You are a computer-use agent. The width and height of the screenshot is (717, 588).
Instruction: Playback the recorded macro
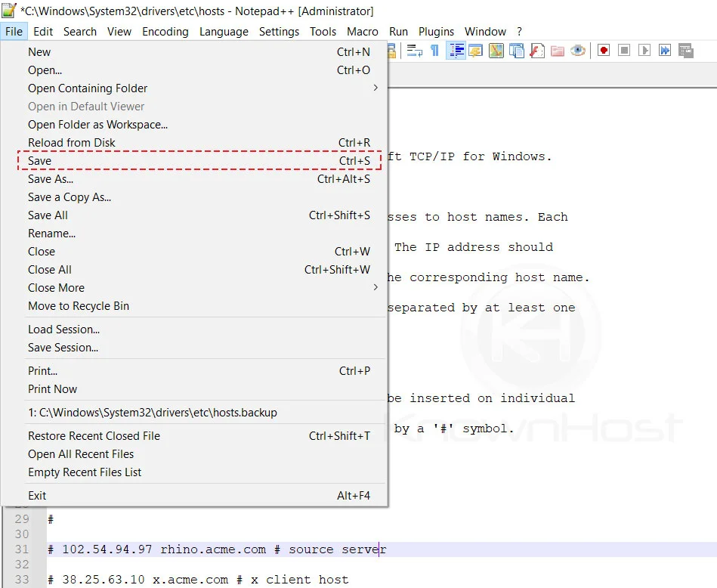(644, 50)
